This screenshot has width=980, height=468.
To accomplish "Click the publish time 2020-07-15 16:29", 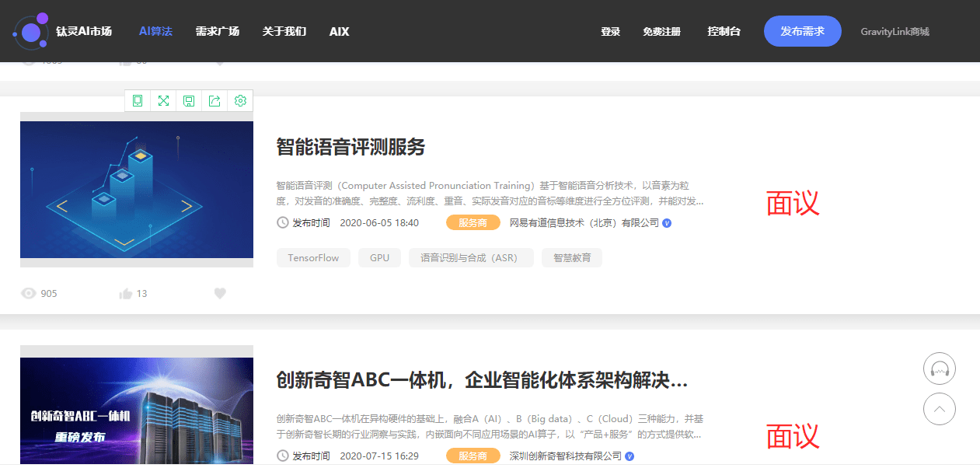I will click(x=379, y=456).
